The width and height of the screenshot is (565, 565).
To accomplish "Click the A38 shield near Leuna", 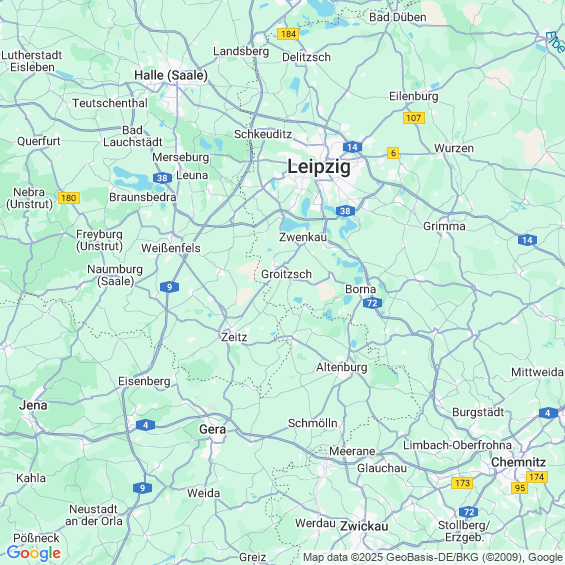I will point(162,178).
